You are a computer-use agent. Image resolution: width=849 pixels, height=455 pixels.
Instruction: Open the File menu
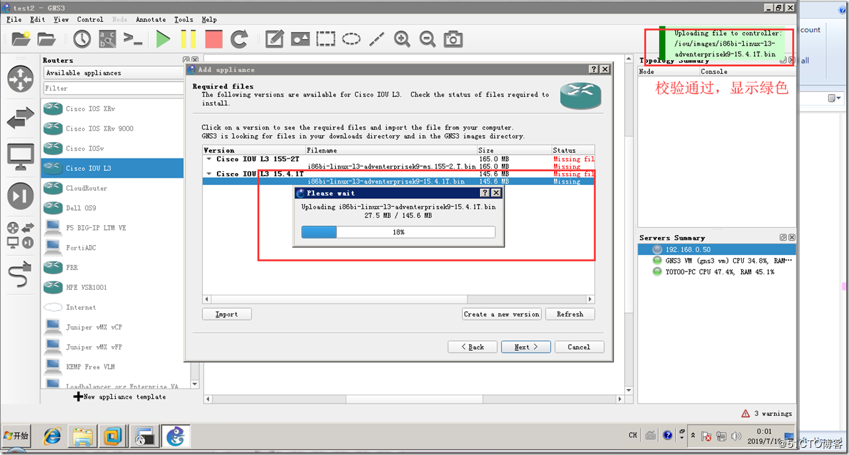(14, 19)
